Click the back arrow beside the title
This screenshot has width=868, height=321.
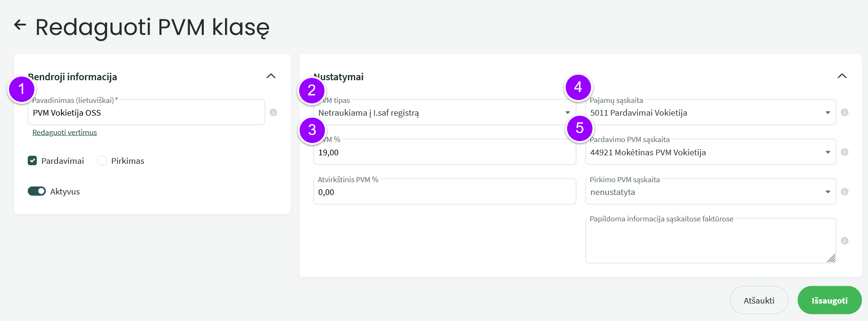[20, 25]
